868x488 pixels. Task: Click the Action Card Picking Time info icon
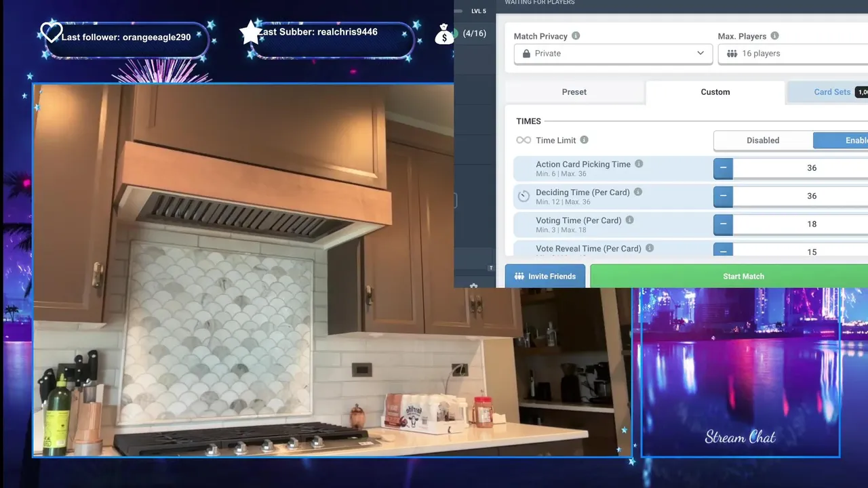click(639, 164)
